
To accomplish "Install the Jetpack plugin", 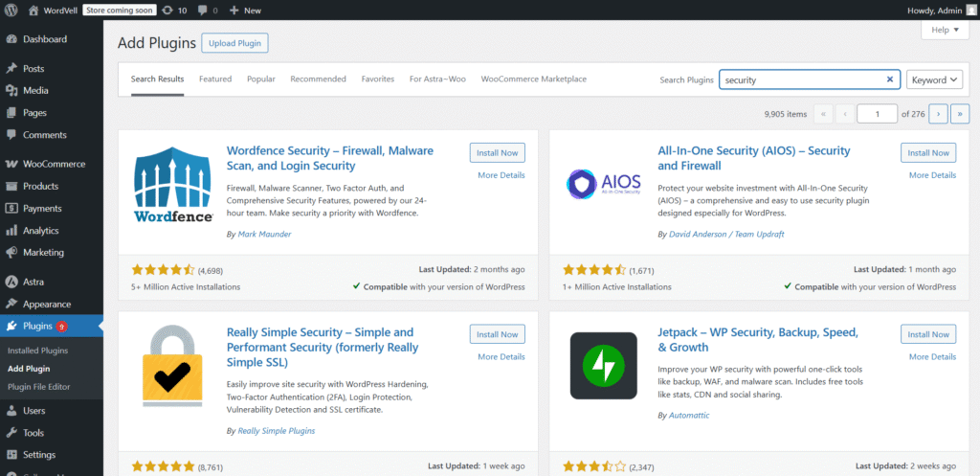I will click(928, 334).
